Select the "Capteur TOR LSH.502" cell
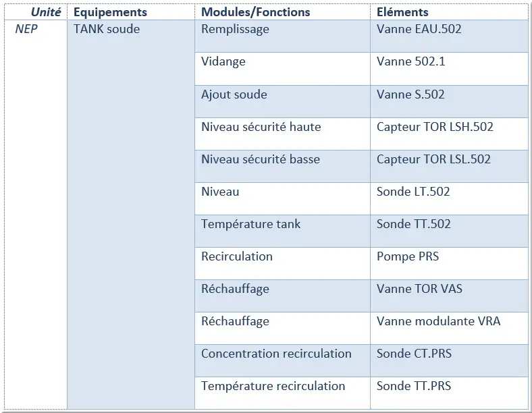This screenshot has height=413, width=532. click(x=435, y=127)
